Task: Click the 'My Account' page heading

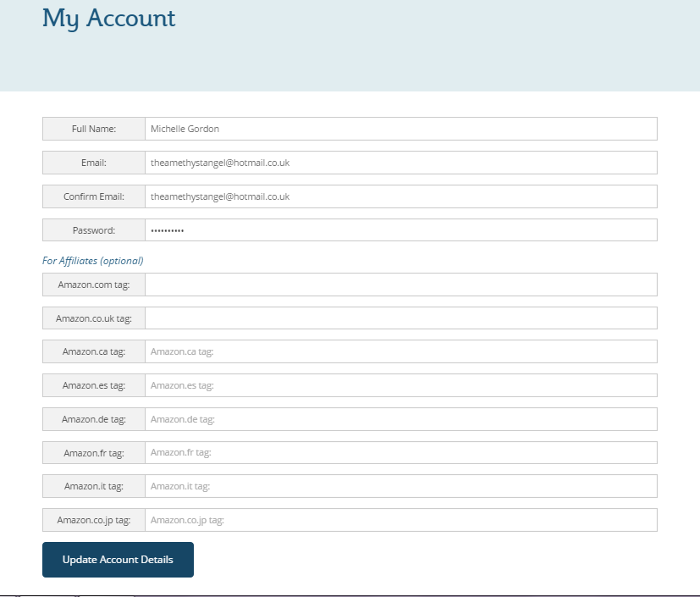Action: click(109, 18)
